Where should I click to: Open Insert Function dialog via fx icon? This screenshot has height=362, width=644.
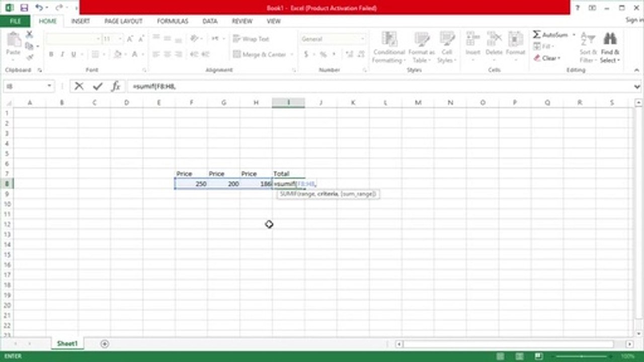coord(116,86)
